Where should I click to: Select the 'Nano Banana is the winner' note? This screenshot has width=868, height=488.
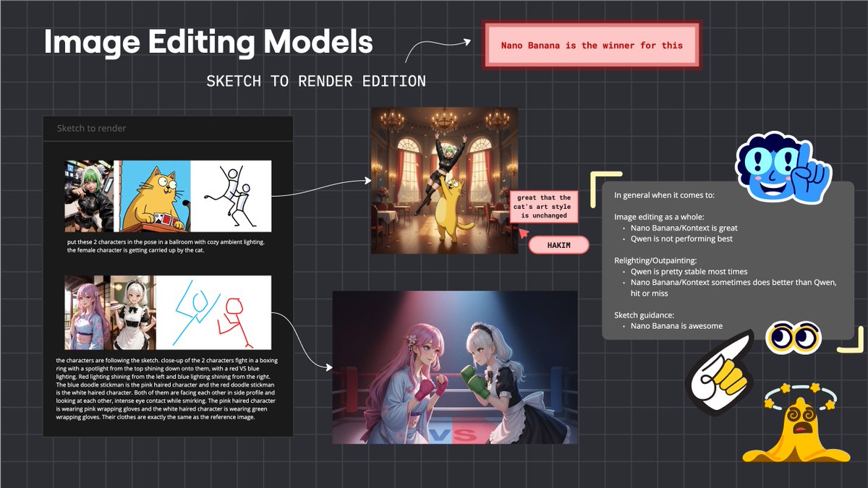tap(592, 45)
